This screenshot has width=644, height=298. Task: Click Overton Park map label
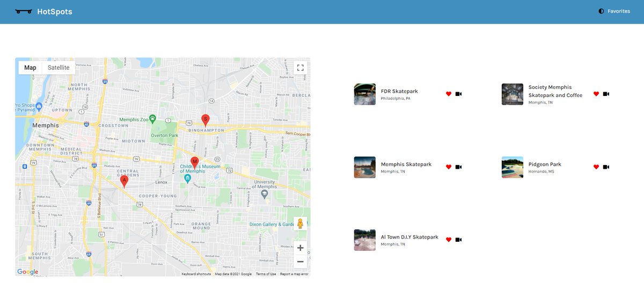(165, 136)
